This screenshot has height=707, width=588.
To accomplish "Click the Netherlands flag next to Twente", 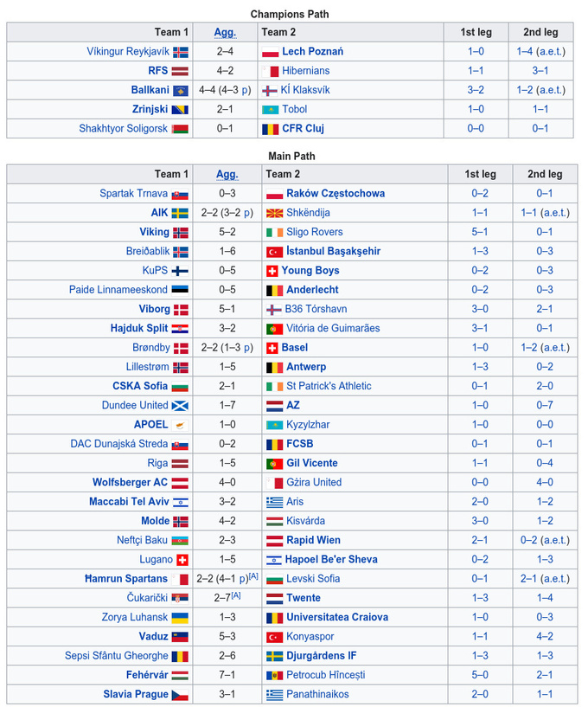I will 274,599.
